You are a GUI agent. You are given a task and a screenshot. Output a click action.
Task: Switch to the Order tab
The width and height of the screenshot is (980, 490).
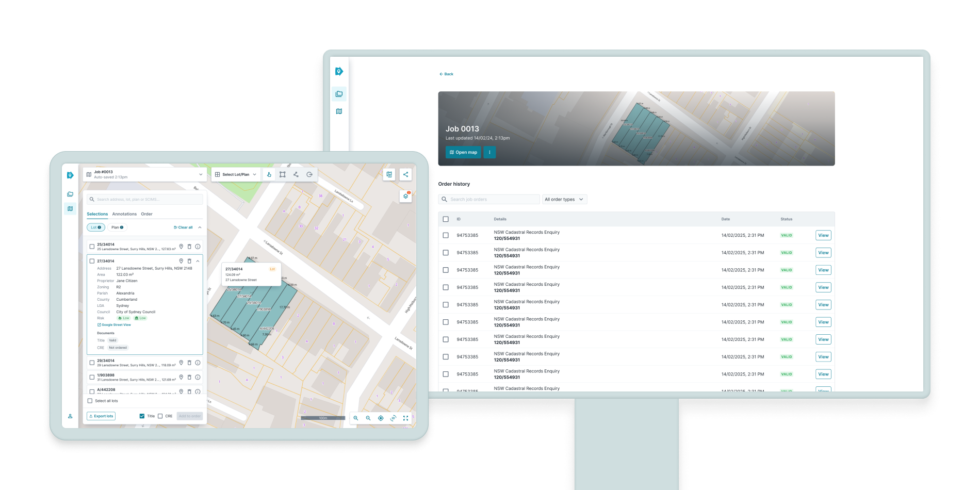click(x=146, y=214)
